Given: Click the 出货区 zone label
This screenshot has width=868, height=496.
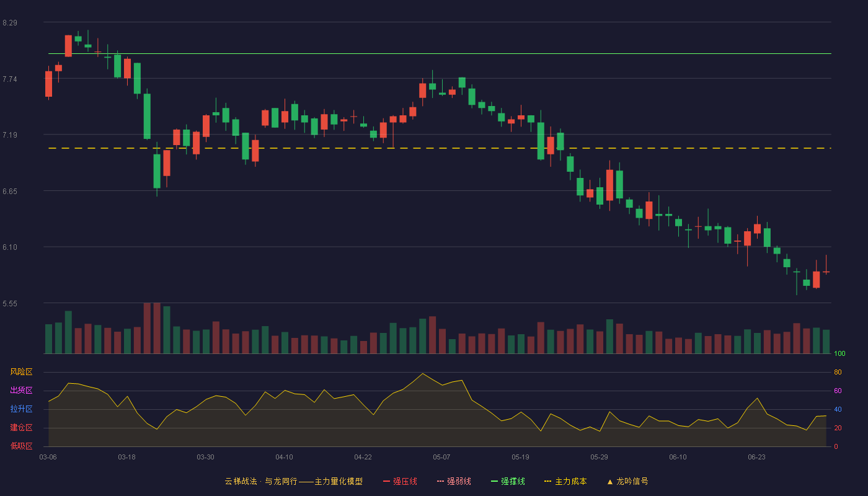Looking at the screenshot, I should pyautogui.click(x=21, y=391).
